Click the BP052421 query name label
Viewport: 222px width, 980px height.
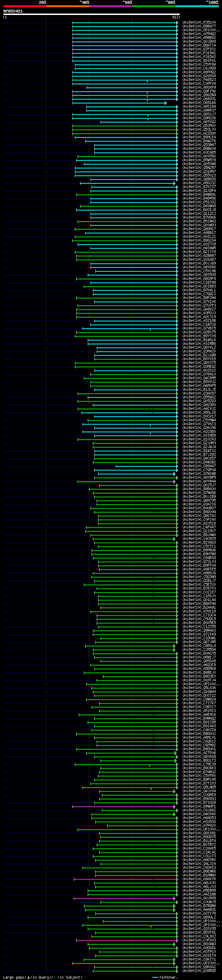[x=13, y=11]
